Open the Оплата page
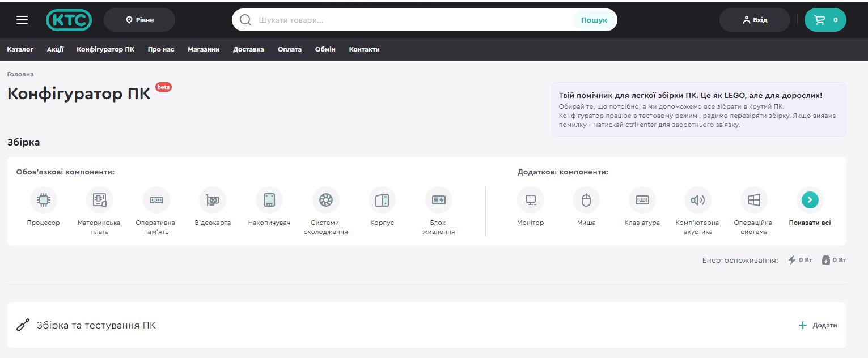Viewport: 868px width, 358px height. click(x=290, y=49)
